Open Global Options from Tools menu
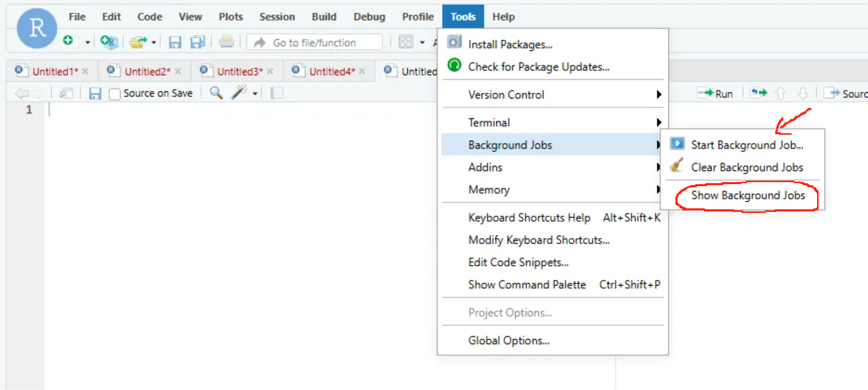This screenshot has height=390, width=868. pyautogui.click(x=509, y=341)
